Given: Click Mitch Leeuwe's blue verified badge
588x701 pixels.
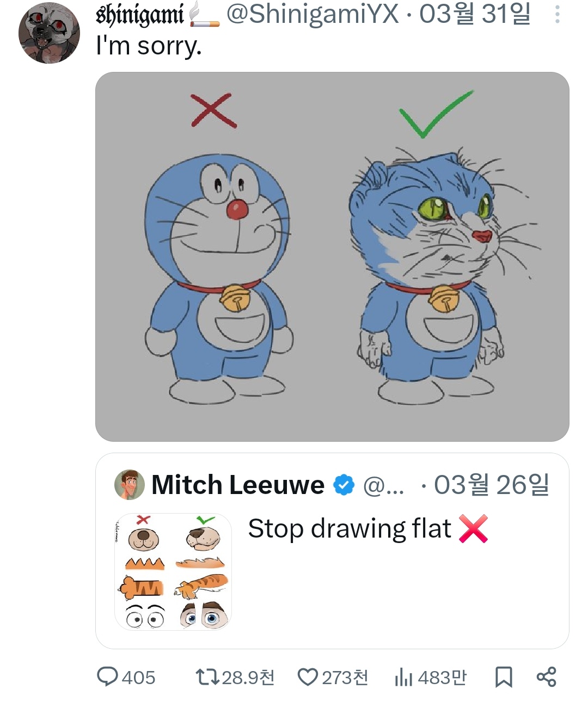Looking at the screenshot, I should [344, 485].
